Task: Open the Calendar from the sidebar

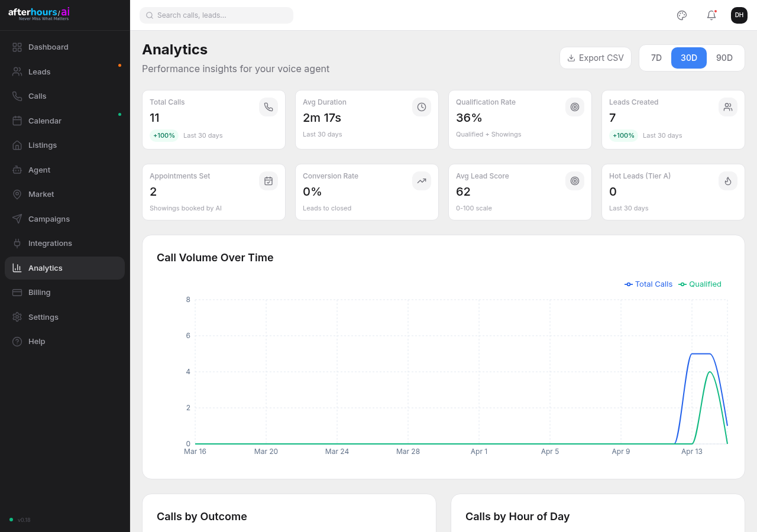Action: 44,121
